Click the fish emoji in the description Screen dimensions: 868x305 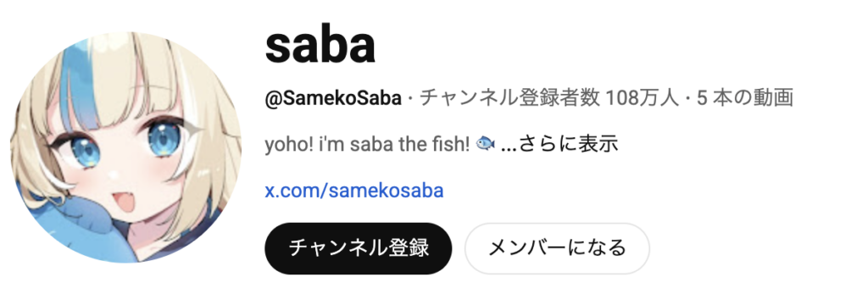coord(486,144)
